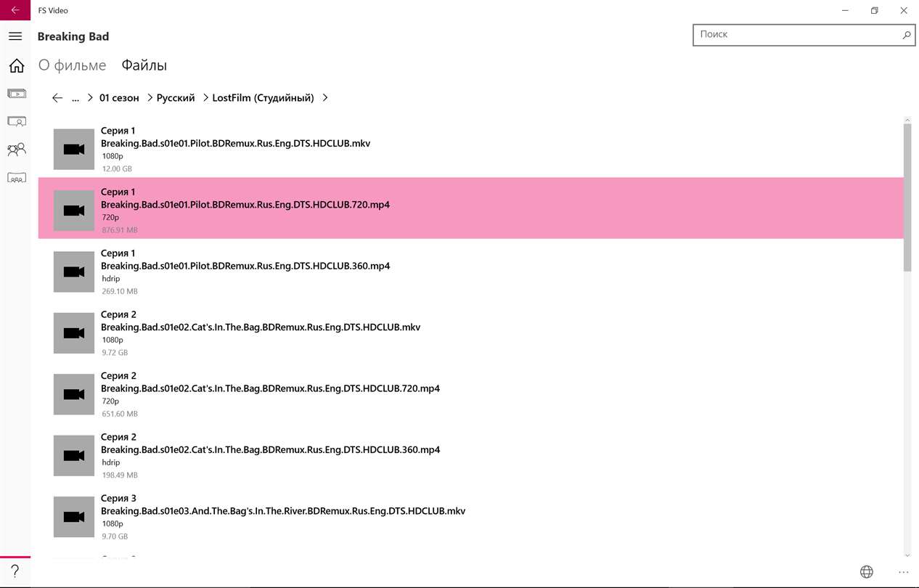Select s01e02.Cat's.In.The.Bag...HDCLUB.mkv file name

pyautogui.click(x=261, y=327)
